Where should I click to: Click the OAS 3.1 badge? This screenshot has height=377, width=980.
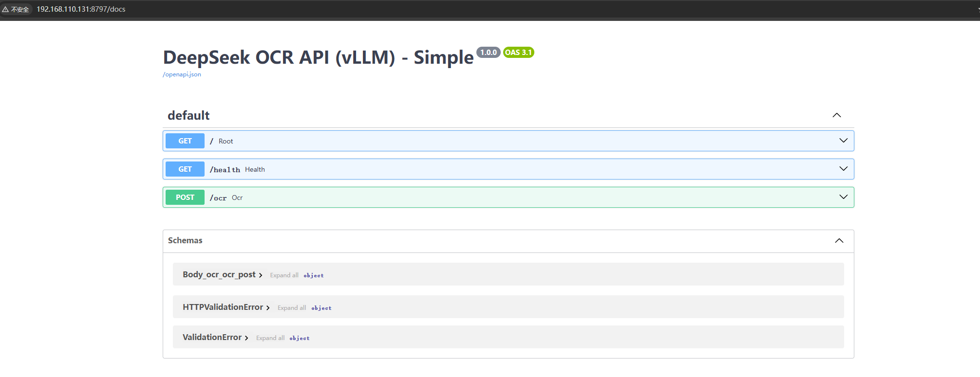pos(518,53)
